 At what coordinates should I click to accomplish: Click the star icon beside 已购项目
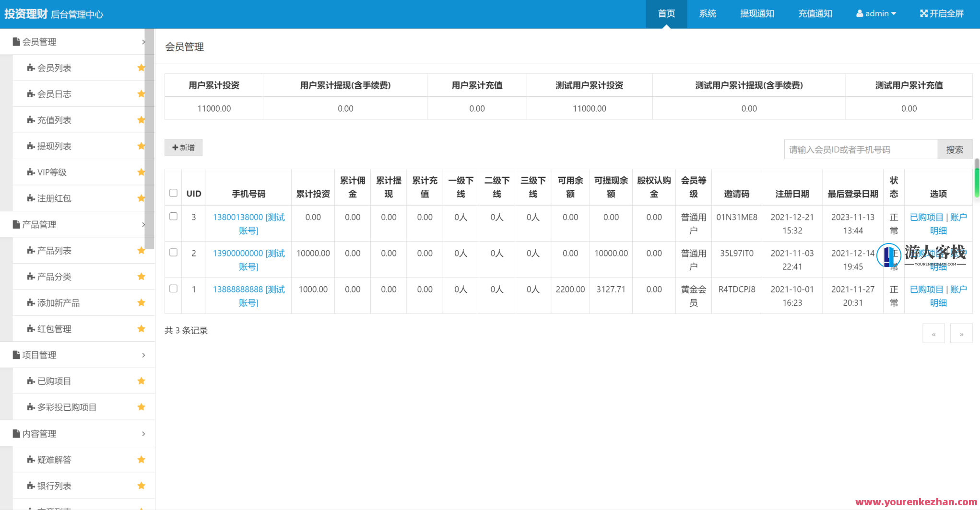(x=141, y=381)
